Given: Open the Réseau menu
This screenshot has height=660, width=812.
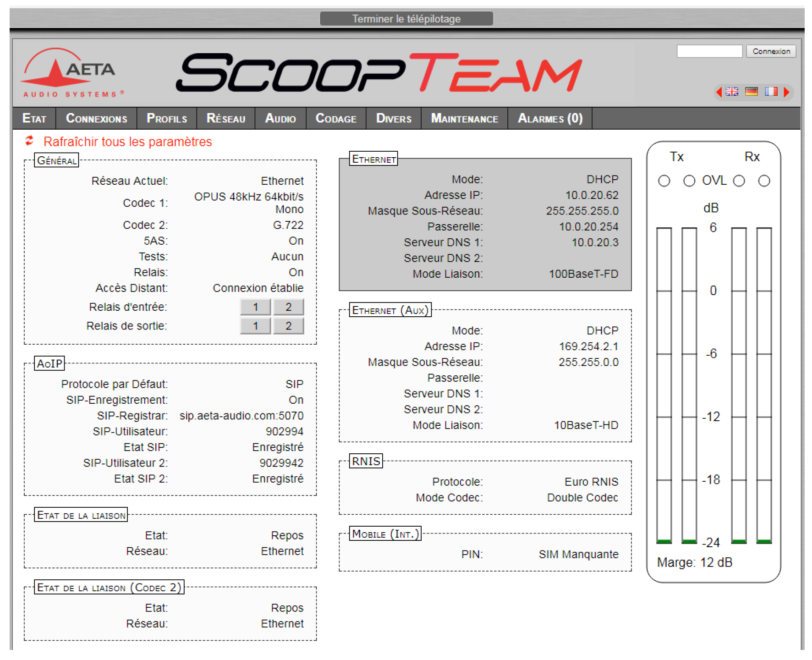Looking at the screenshot, I should (x=225, y=119).
